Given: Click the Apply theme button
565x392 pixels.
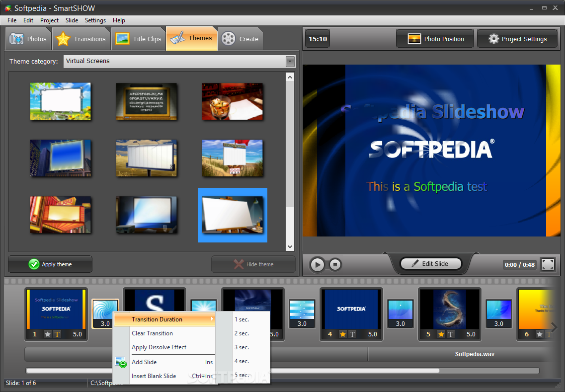Looking at the screenshot, I should pyautogui.click(x=50, y=264).
